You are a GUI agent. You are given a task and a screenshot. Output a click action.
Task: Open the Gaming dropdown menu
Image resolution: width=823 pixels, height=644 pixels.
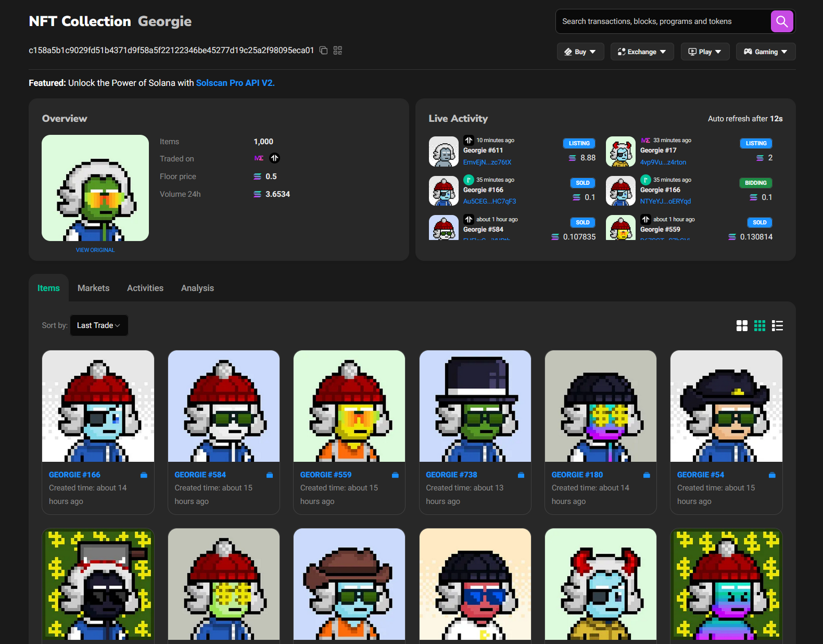tap(766, 52)
